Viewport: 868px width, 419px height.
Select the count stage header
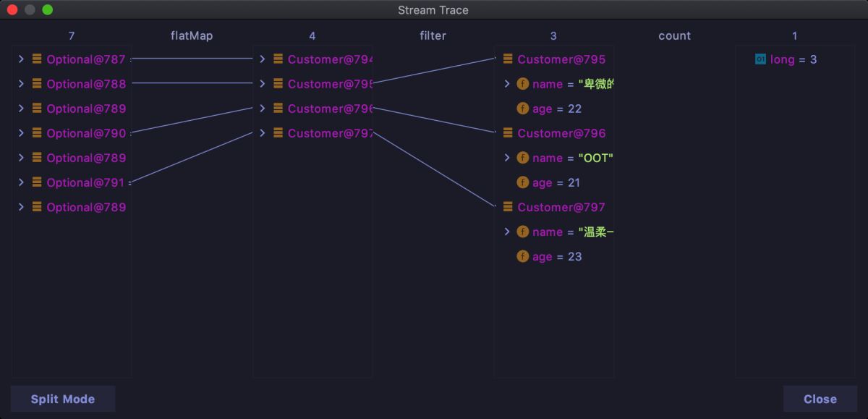674,35
